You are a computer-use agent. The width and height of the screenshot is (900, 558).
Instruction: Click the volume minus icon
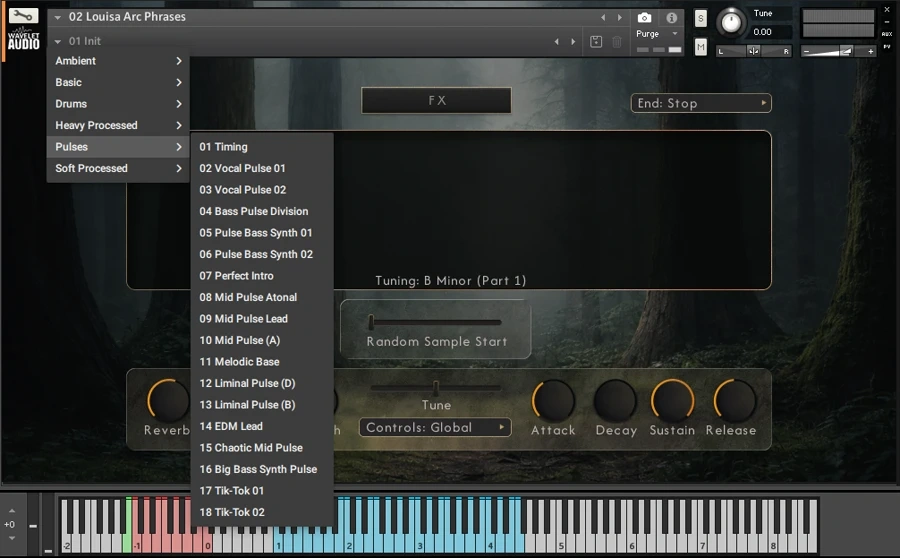point(806,51)
